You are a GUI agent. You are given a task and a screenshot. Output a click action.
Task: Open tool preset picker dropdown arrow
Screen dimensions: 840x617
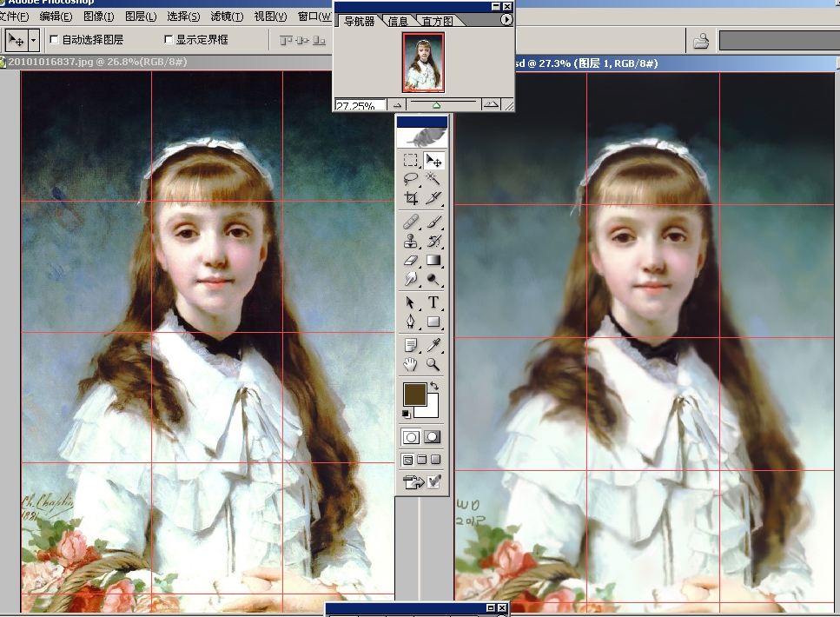tap(34, 40)
